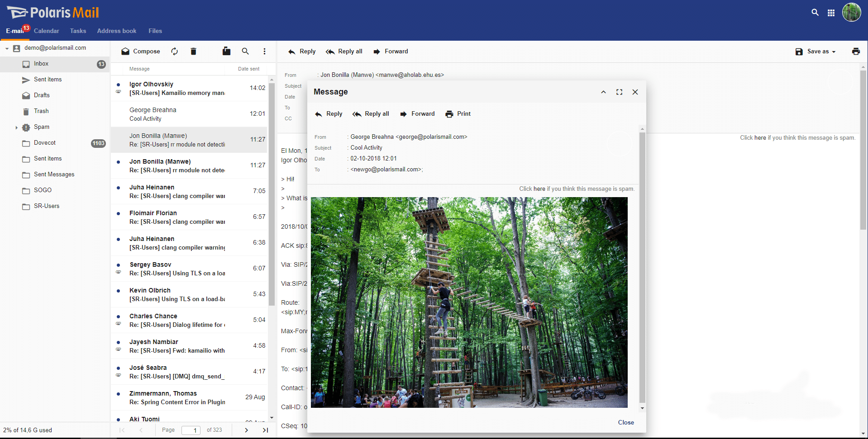Open the Trash folder
This screenshot has width=868, height=439.
click(55, 111)
